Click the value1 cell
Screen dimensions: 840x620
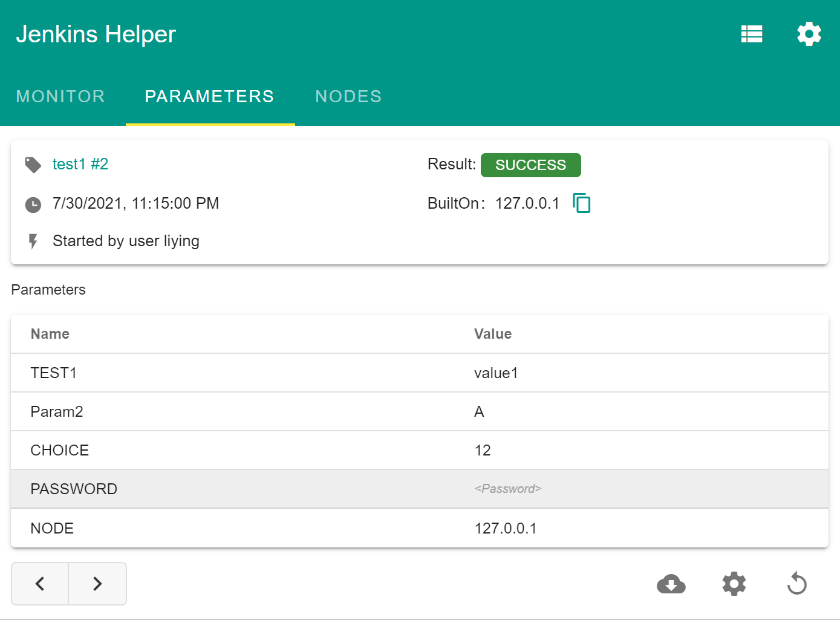(x=496, y=373)
